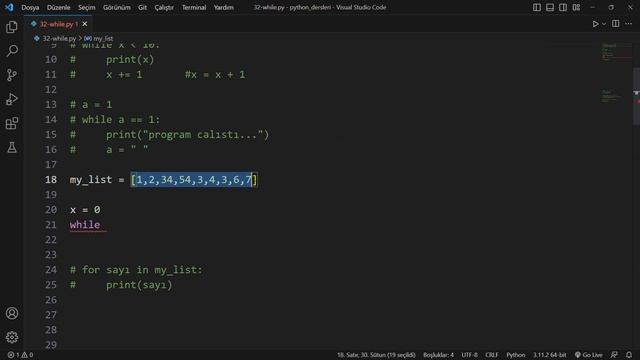Start Go Live server
This screenshot has height=360, width=640.
click(588, 355)
